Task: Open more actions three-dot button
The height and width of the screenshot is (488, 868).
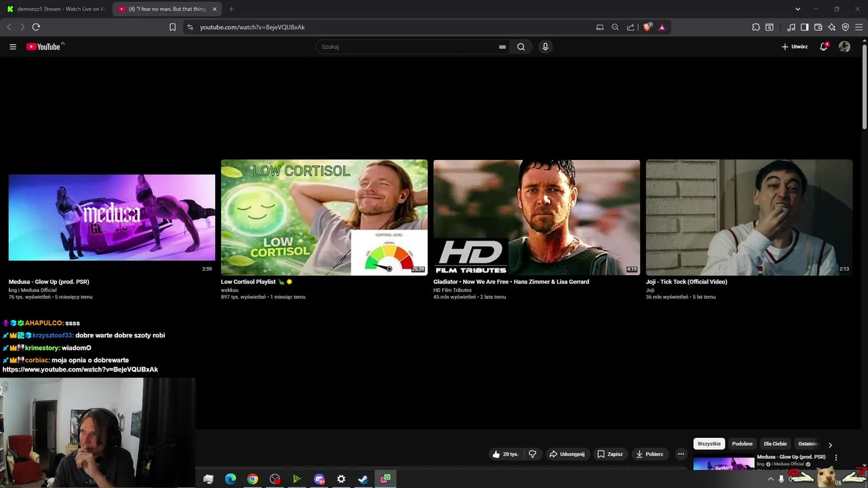Action: [681, 454]
